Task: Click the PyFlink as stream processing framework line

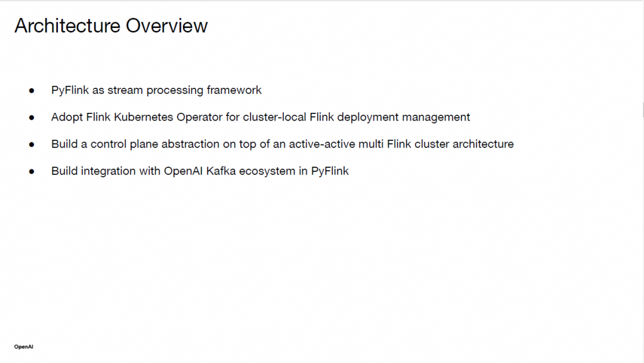Action: click(x=156, y=90)
